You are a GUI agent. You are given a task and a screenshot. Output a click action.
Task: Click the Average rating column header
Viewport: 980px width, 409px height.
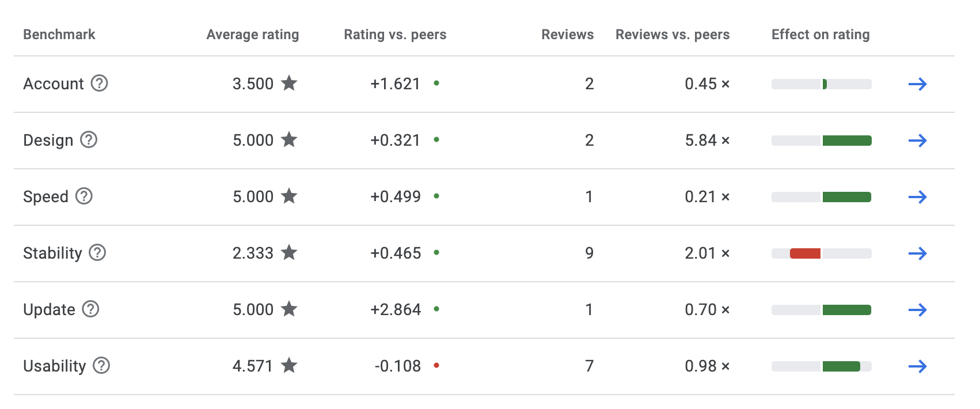click(253, 35)
